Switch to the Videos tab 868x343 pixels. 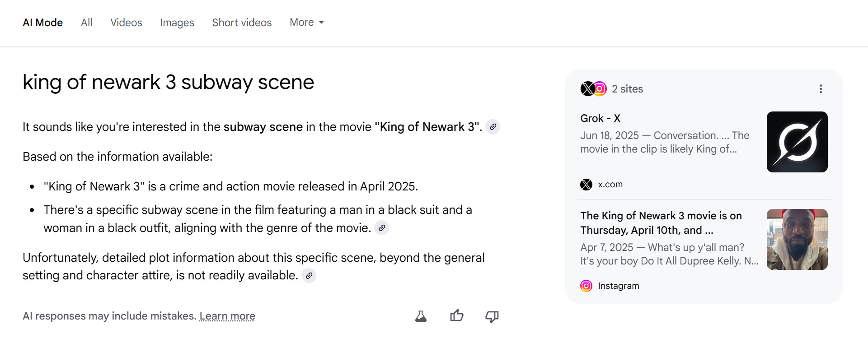coord(126,23)
